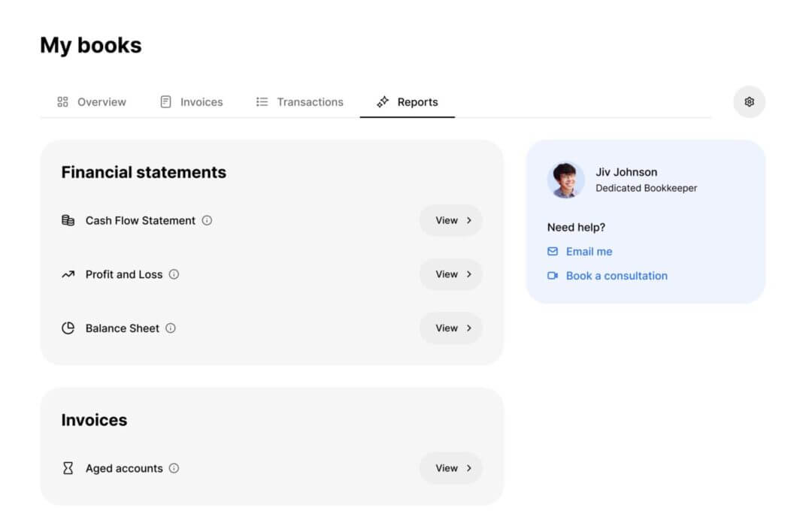Click the info icon beside Cash Flow Statement

208,221
